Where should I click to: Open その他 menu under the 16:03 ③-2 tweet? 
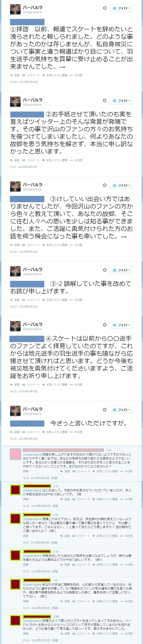[x=76, y=300]
